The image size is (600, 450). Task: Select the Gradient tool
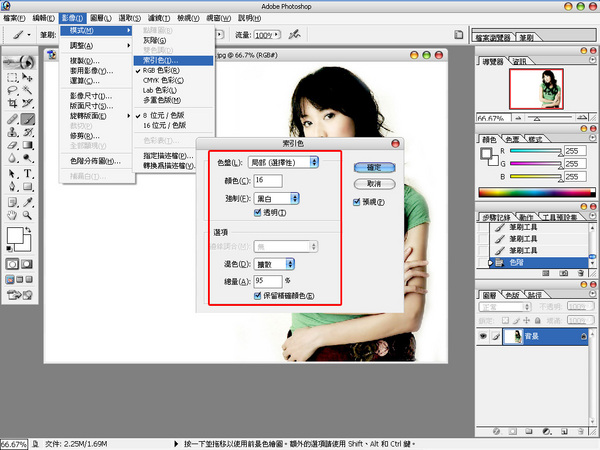(x=28, y=145)
